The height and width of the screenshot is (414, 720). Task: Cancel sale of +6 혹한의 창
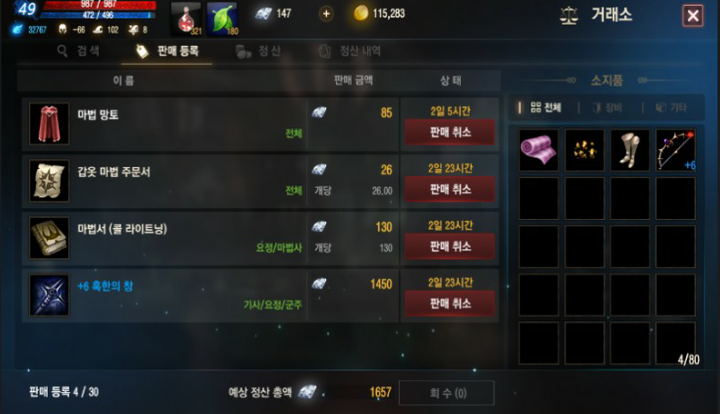coord(450,303)
